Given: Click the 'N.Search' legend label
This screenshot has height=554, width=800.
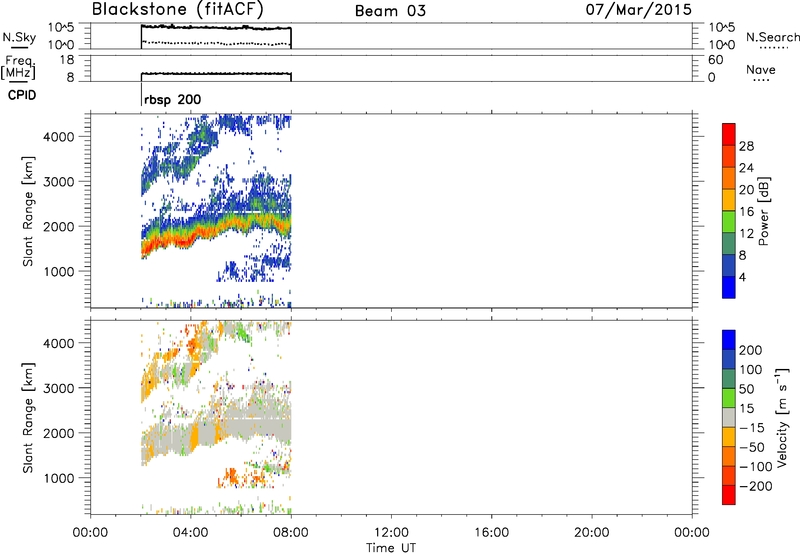Looking at the screenshot, I should [x=773, y=37].
